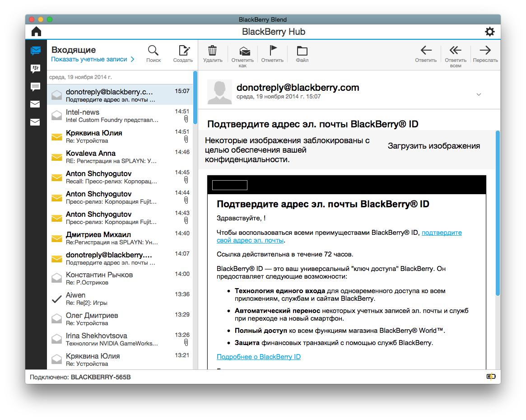The height and width of the screenshot is (420, 526).
Task: Open the settings gear
Action: point(490,32)
